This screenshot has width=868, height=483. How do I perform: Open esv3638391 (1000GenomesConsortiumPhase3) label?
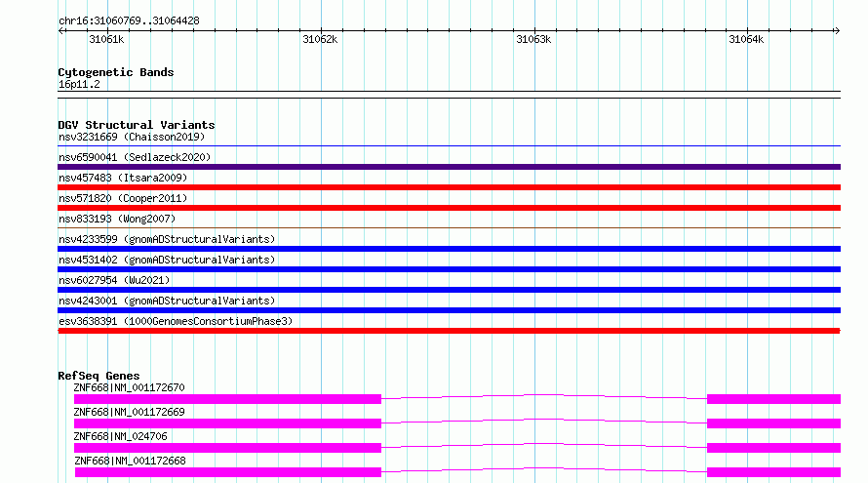[x=176, y=321]
